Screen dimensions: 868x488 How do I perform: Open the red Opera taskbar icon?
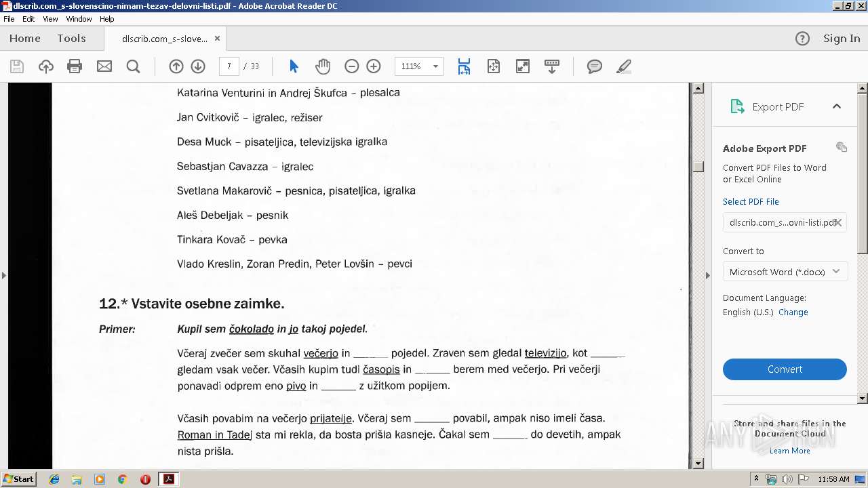pyautogui.click(x=145, y=479)
